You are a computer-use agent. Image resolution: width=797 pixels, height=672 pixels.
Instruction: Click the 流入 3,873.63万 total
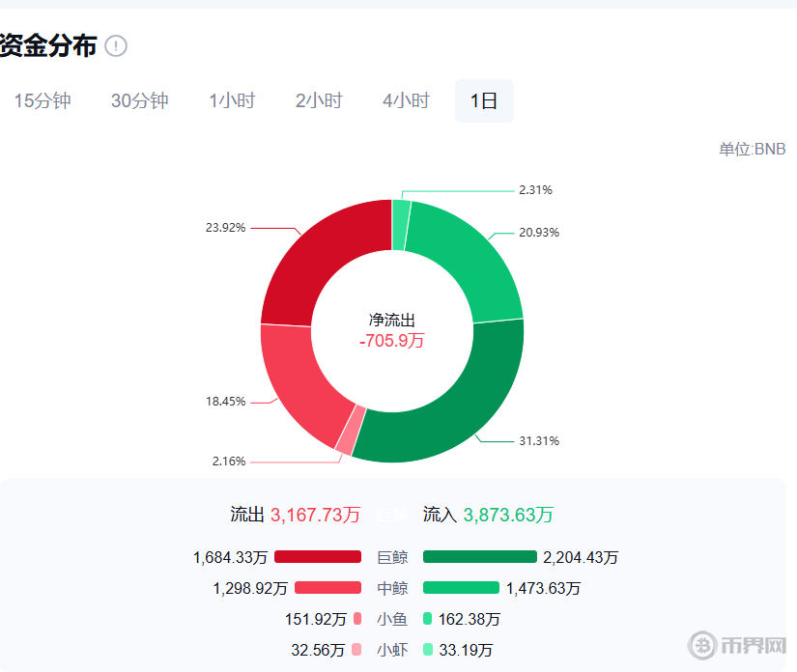coord(488,515)
